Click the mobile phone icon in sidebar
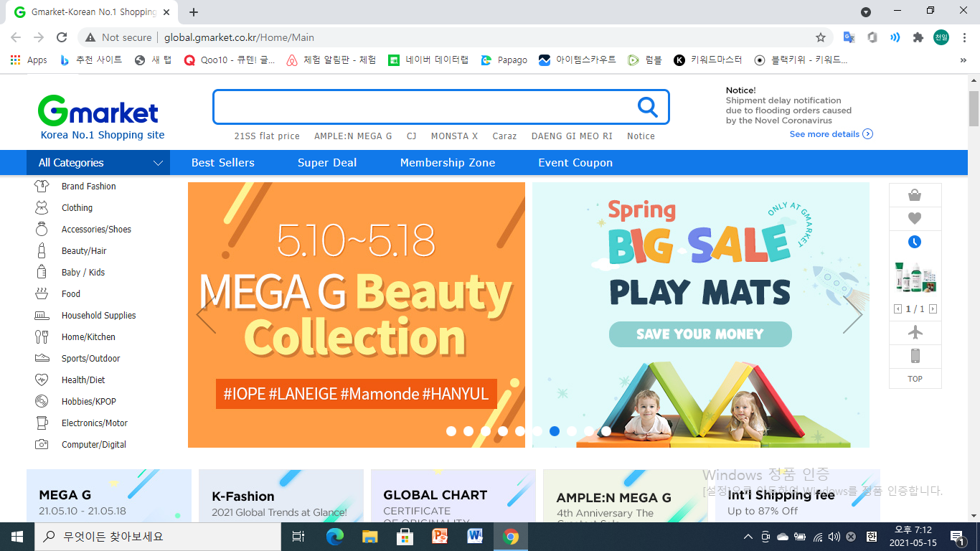Image resolution: width=980 pixels, height=551 pixels. coord(915,356)
